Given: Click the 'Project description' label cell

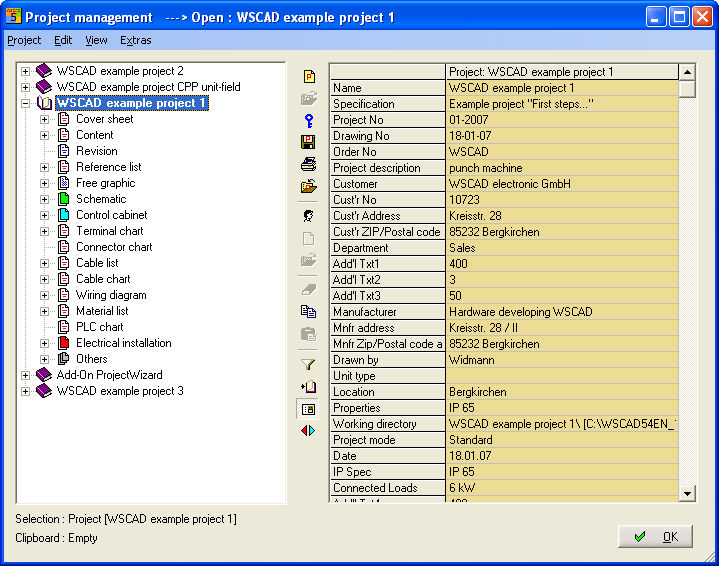Looking at the screenshot, I should coord(387,168).
